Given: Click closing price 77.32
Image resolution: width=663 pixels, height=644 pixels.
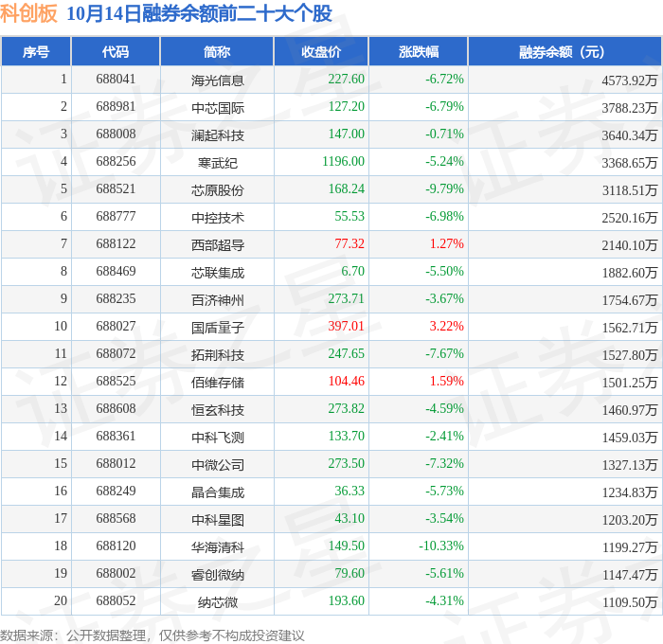Looking at the screenshot, I should coord(349,244).
